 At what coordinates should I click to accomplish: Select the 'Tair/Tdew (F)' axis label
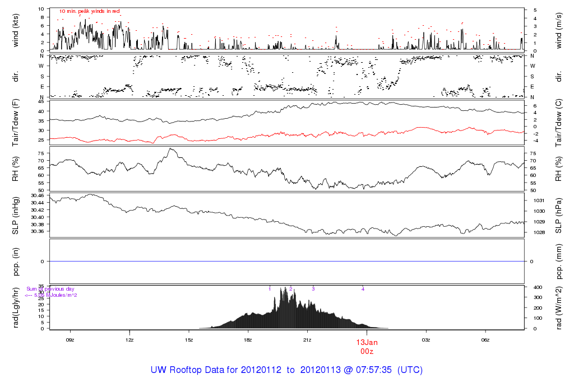tap(15, 123)
